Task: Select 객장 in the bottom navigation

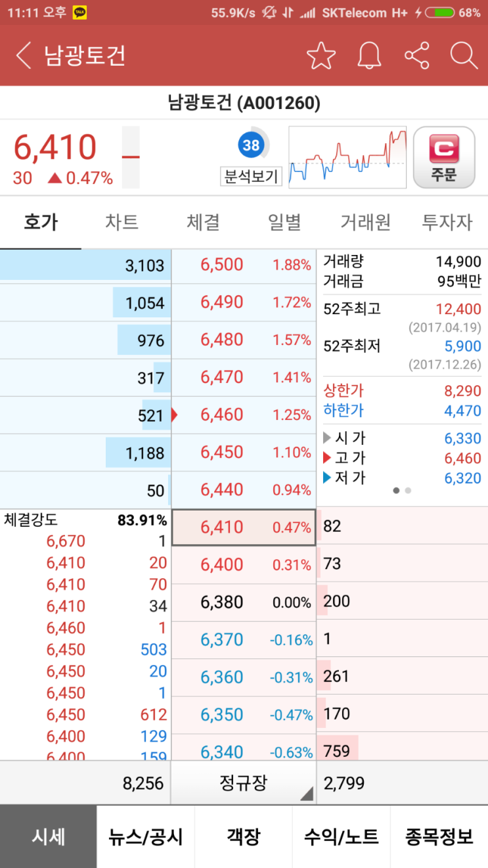Action: pos(244,836)
